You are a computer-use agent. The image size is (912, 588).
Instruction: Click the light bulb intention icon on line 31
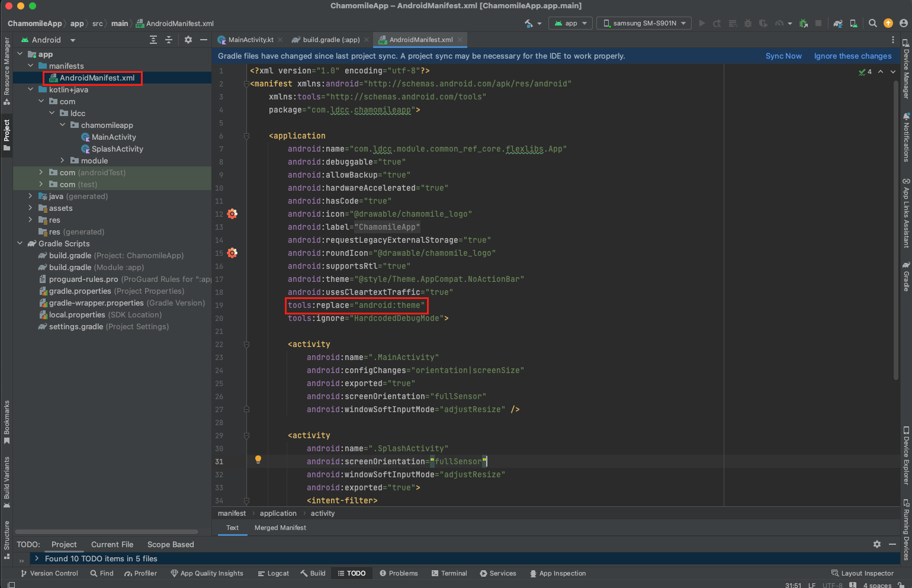point(258,460)
